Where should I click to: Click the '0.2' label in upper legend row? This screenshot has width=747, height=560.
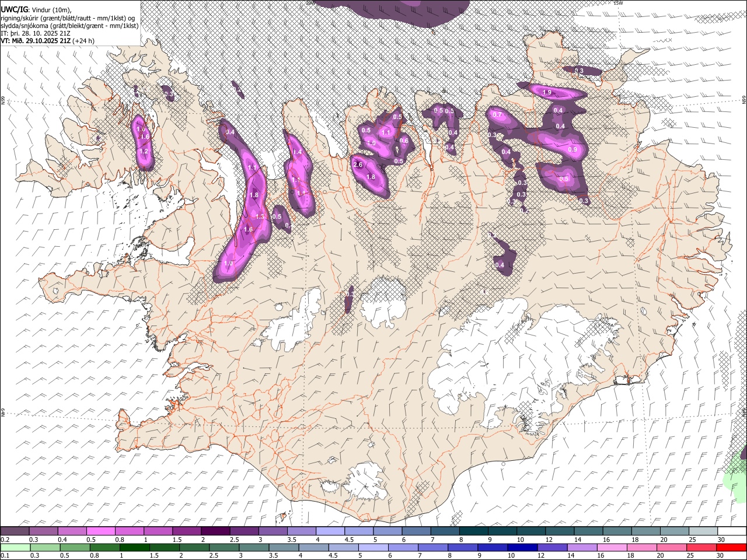5,540
